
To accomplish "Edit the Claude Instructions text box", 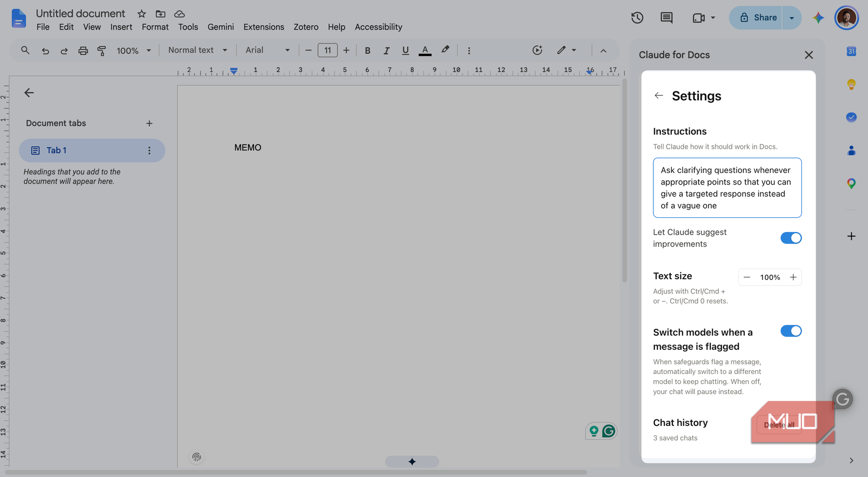I will 727,188.
